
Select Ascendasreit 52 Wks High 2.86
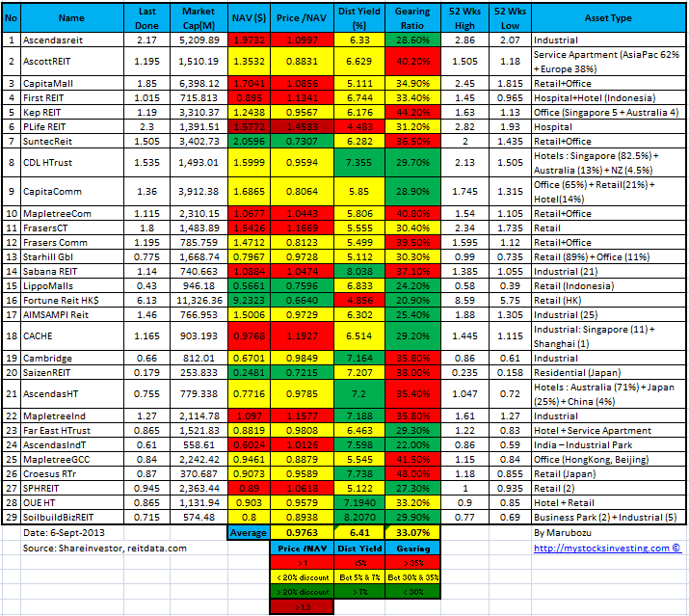click(464, 40)
